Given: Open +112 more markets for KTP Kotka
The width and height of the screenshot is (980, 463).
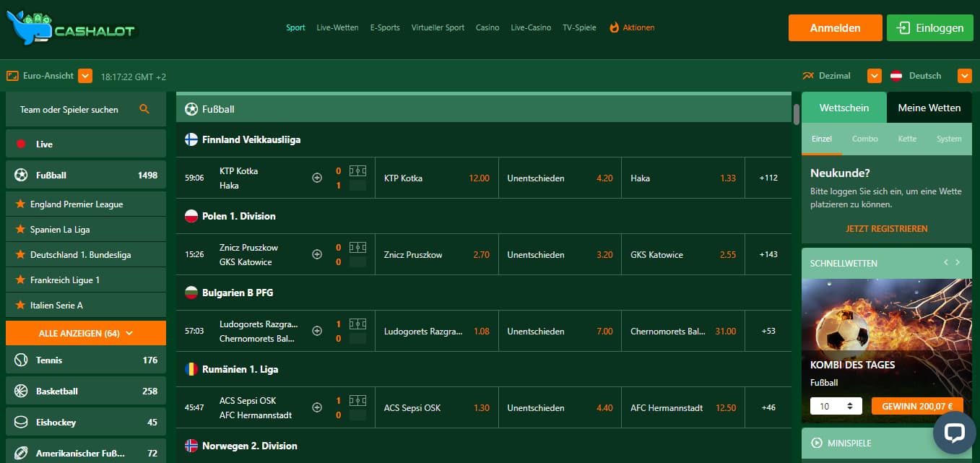Looking at the screenshot, I should 768,178.
